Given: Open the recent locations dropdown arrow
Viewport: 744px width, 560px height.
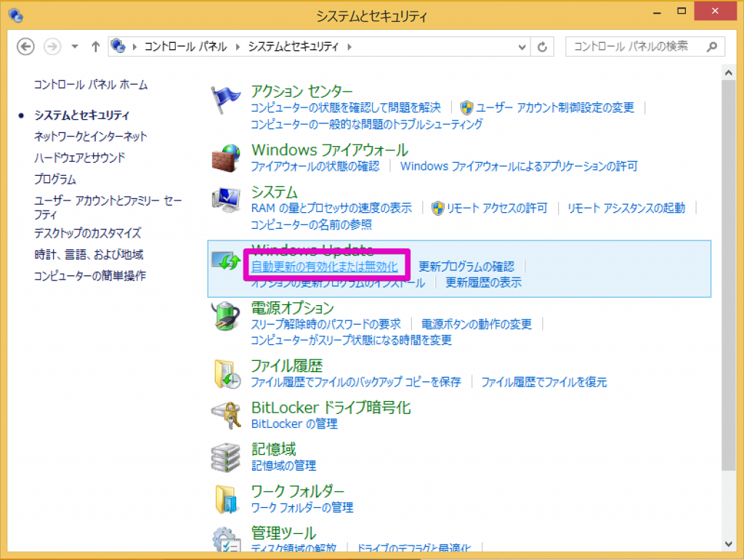Looking at the screenshot, I should (75, 46).
